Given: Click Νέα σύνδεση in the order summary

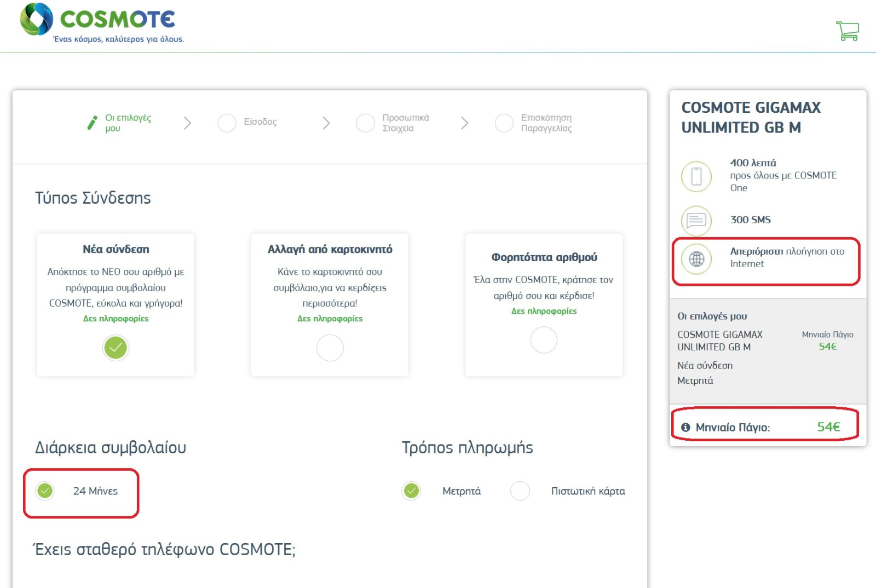Looking at the screenshot, I should pos(705,365).
